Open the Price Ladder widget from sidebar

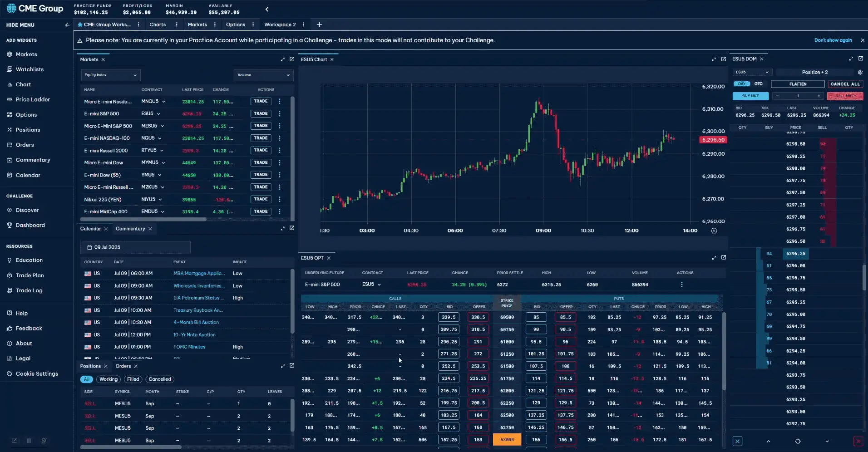[33, 99]
